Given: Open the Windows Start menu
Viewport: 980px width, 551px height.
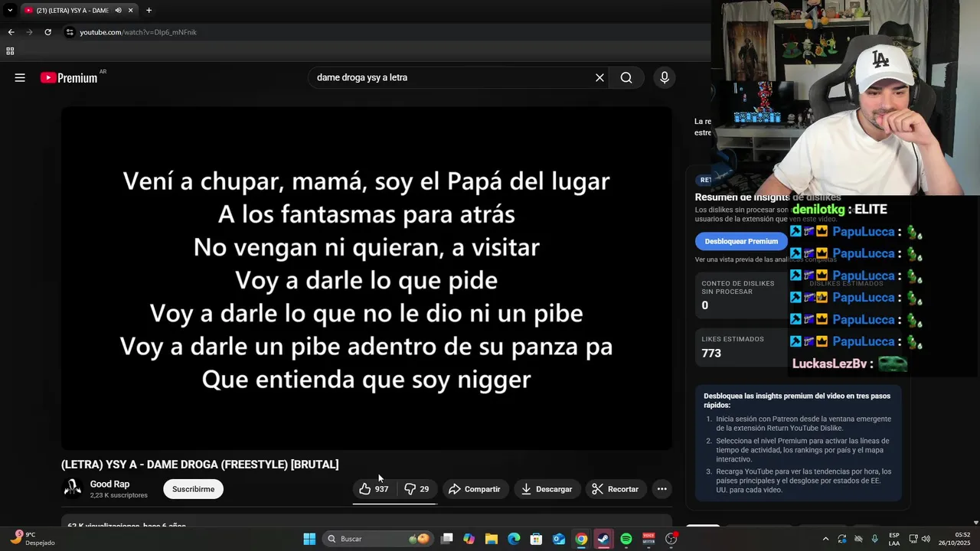Looking at the screenshot, I should [309, 539].
